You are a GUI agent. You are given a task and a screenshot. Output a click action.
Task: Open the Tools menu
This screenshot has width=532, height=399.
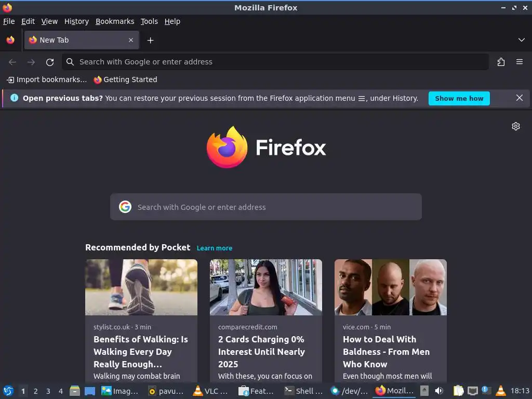tap(149, 21)
